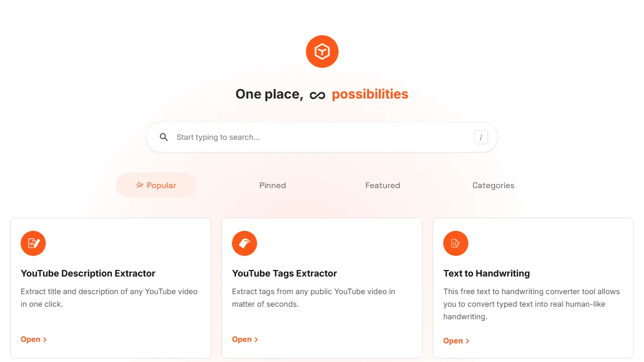Viewport: 644px width, 362px height.
Task: Click the orange infinity symbol in the heading
Action: click(x=317, y=94)
